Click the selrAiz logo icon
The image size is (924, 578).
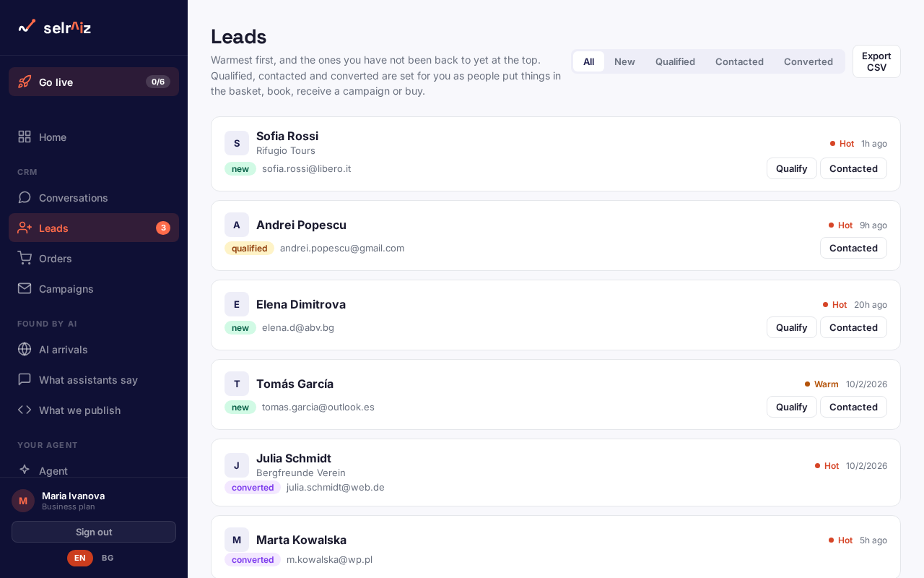[27, 27]
